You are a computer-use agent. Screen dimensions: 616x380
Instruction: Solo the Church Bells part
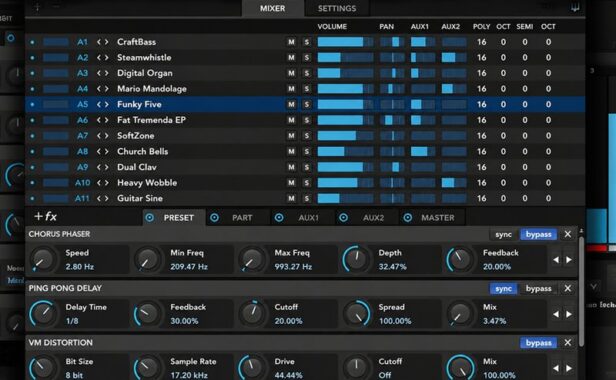pyautogui.click(x=306, y=152)
